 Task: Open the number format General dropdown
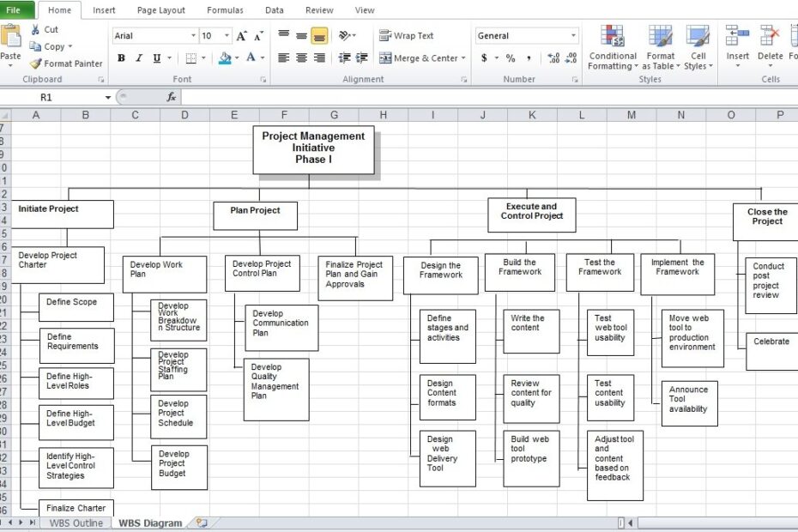tap(573, 35)
